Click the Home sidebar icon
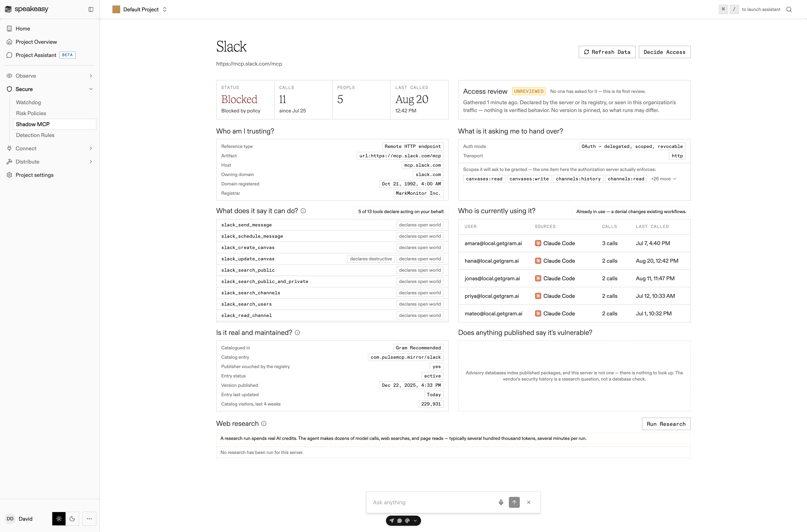 tap(10, 28)
